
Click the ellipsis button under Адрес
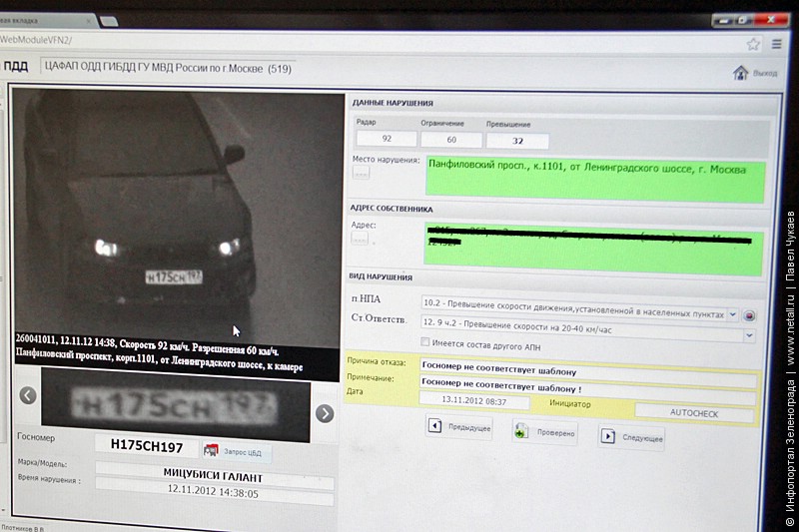361,239
